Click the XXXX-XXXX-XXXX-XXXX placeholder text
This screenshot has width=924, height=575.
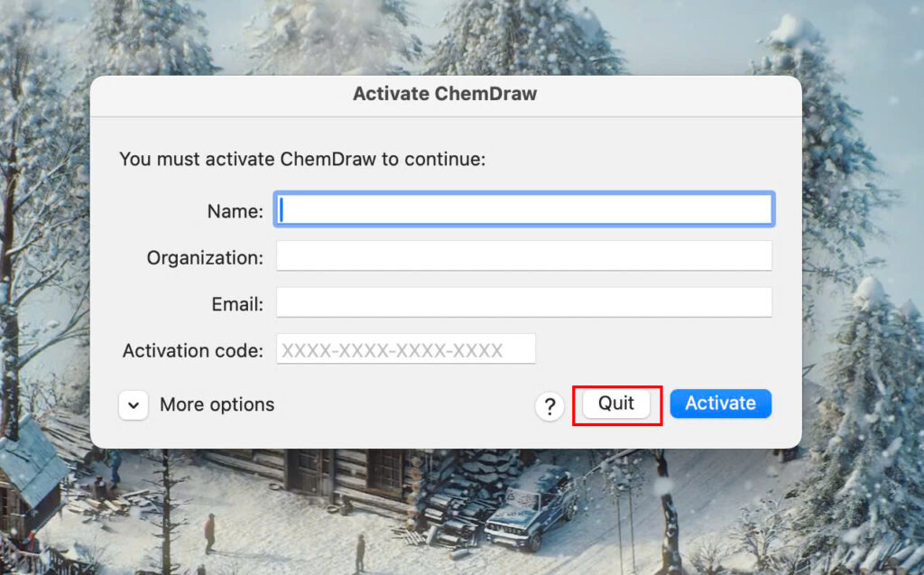coord(393,350)
